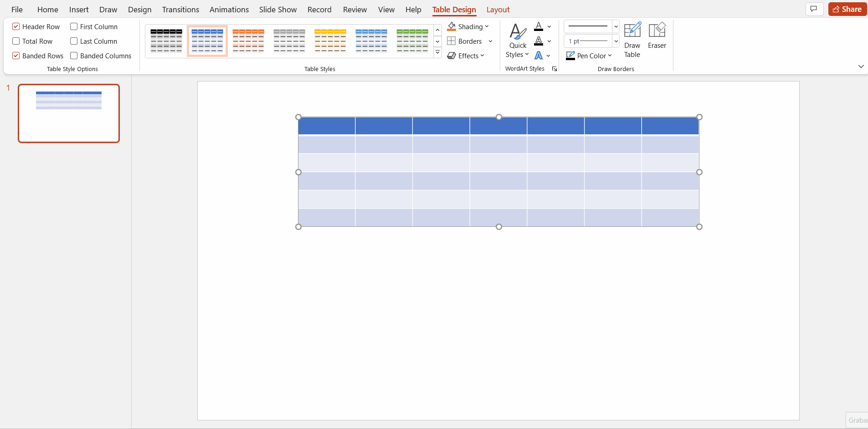Expand the Pen Color dropdown
The height and width of the screenshot is (429, 868).
pos(610,56)
